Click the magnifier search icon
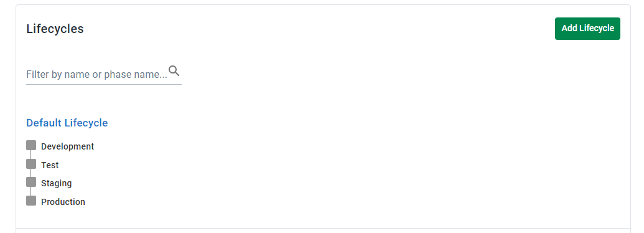Image resolution: width=644 pixels, height=233 pixels. (x=174, y=71)
